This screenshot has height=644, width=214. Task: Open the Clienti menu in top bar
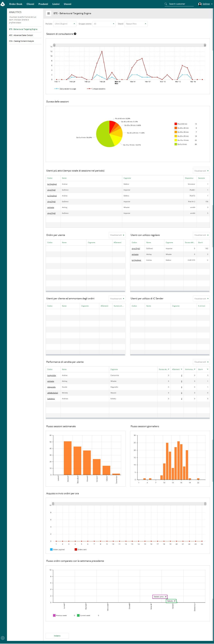click(x=30, y=4)
